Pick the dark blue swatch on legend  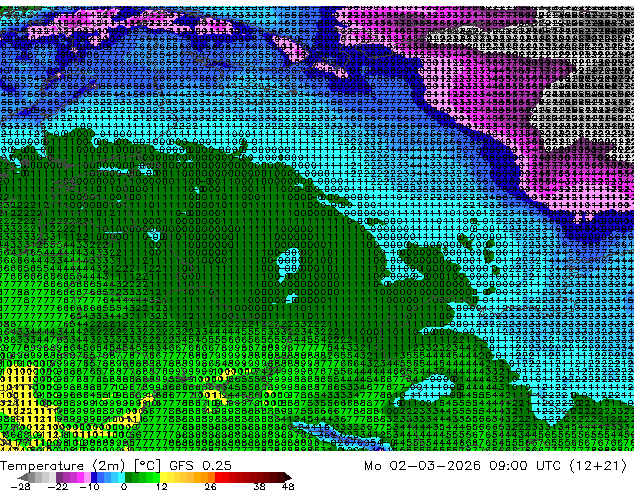[94, 477]
